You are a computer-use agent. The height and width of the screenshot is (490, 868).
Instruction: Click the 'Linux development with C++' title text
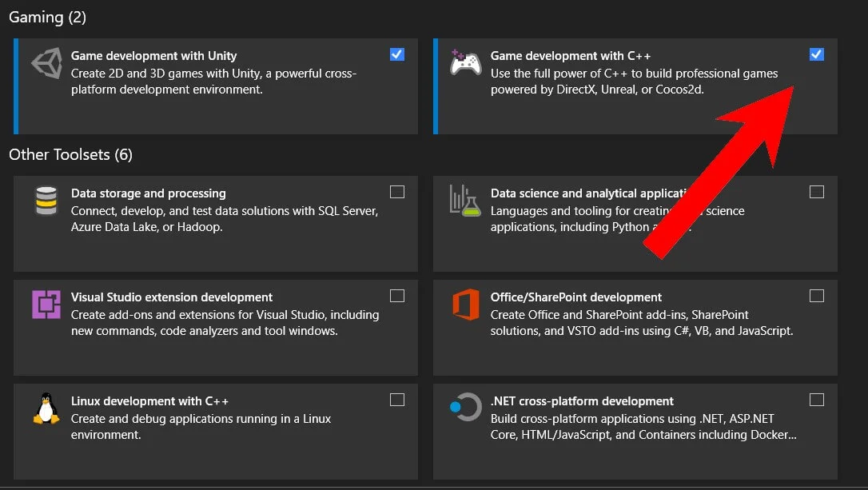pos(149,401)
